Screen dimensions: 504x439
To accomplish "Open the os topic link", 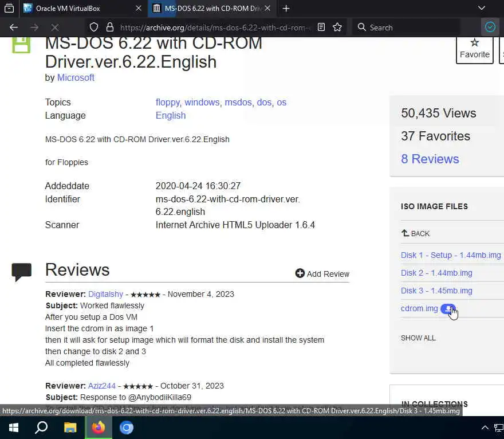I will 282,102.
